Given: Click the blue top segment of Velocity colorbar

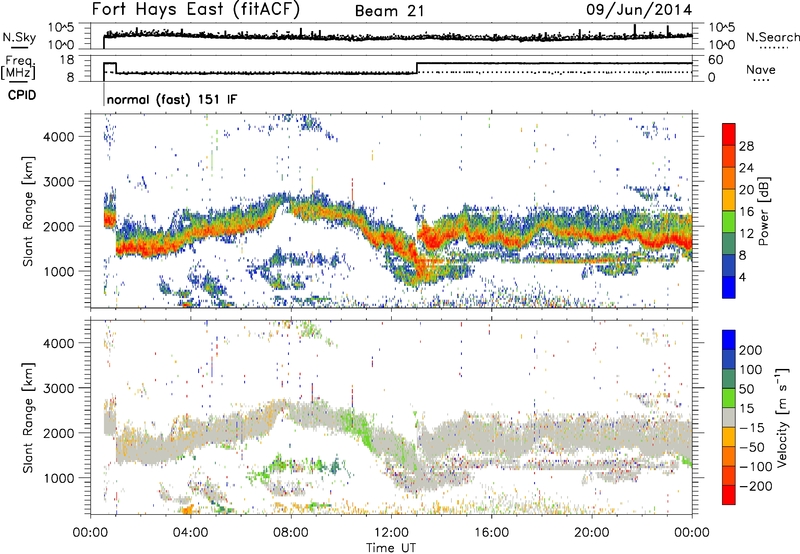Looking at the screenshot, I should click(729, 340).
